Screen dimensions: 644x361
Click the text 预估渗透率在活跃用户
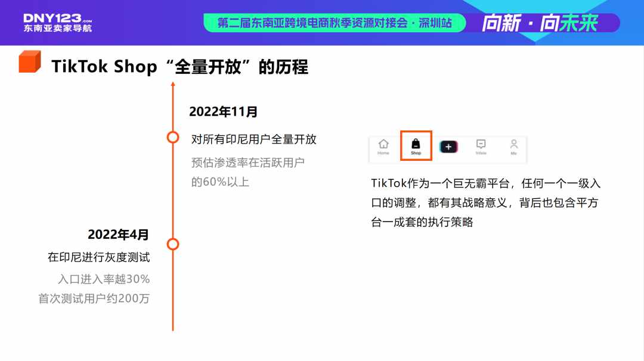[247, 163]
